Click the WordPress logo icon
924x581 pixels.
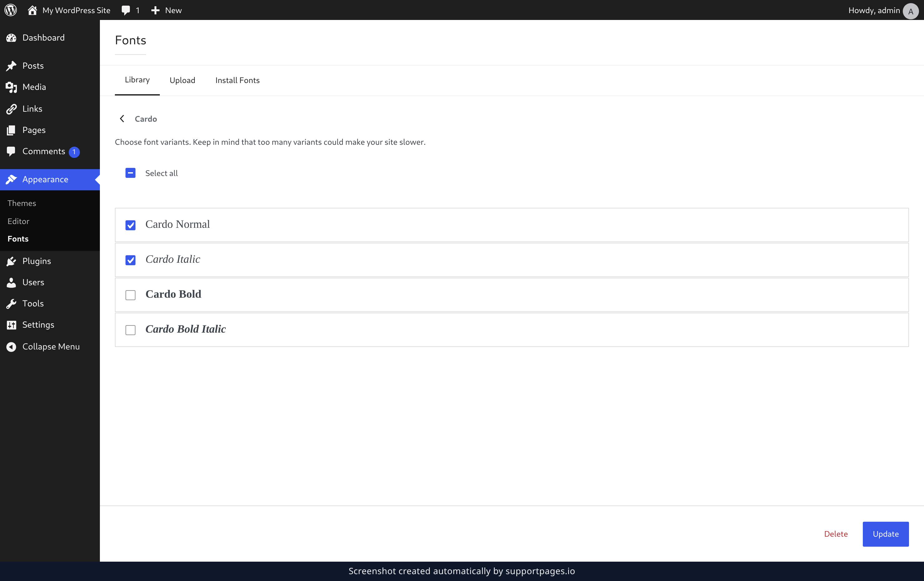(10, 10)
